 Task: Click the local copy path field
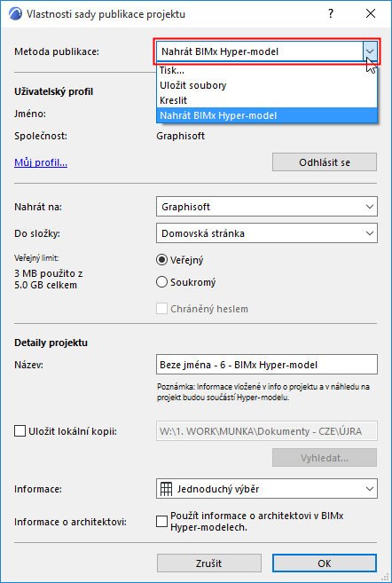click(267, 431)
